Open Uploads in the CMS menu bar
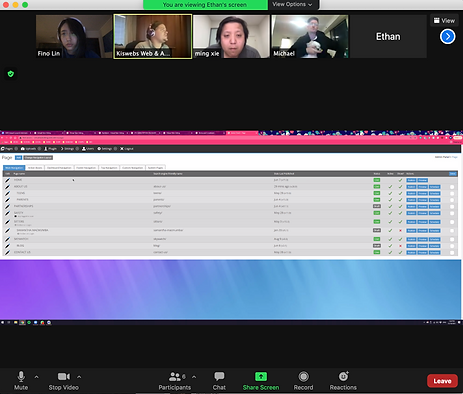This screenshot has height=394, width=463. [x=28, y=149]
